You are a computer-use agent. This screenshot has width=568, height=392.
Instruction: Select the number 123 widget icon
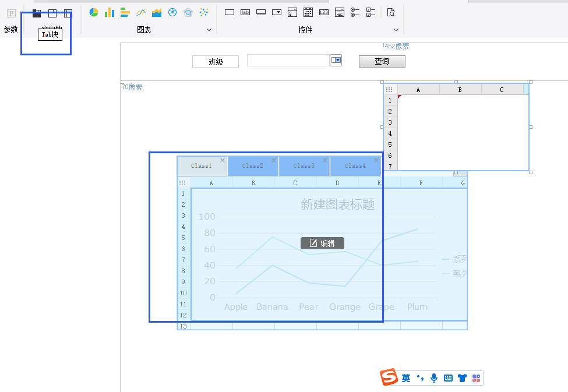(x=324, y=12)
